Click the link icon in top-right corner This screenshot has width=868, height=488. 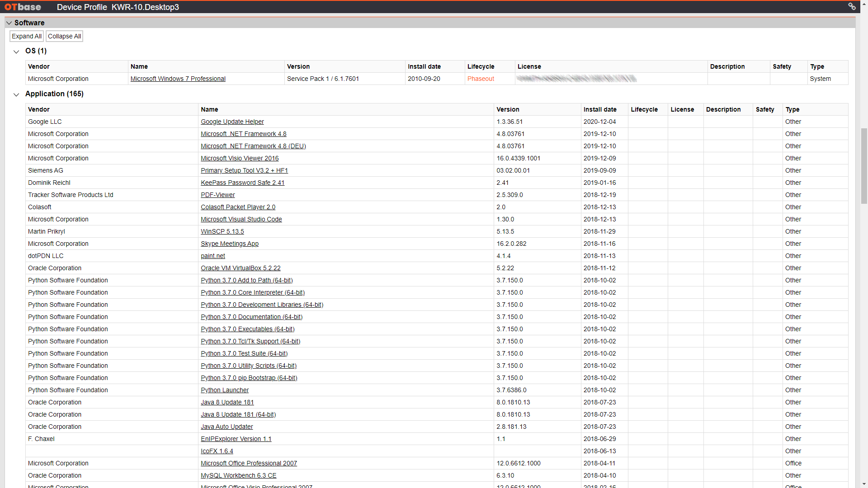point(852,7)
